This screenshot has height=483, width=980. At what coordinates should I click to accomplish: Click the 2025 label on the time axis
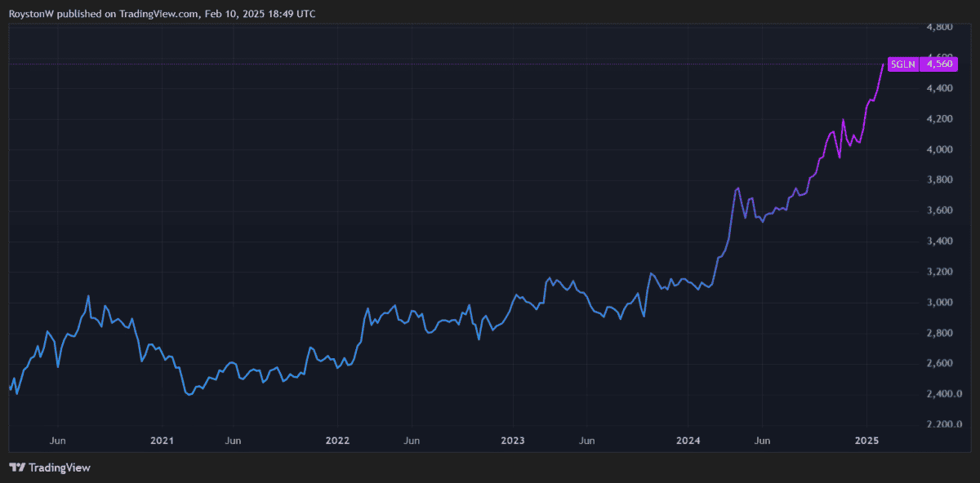point(867,441)
